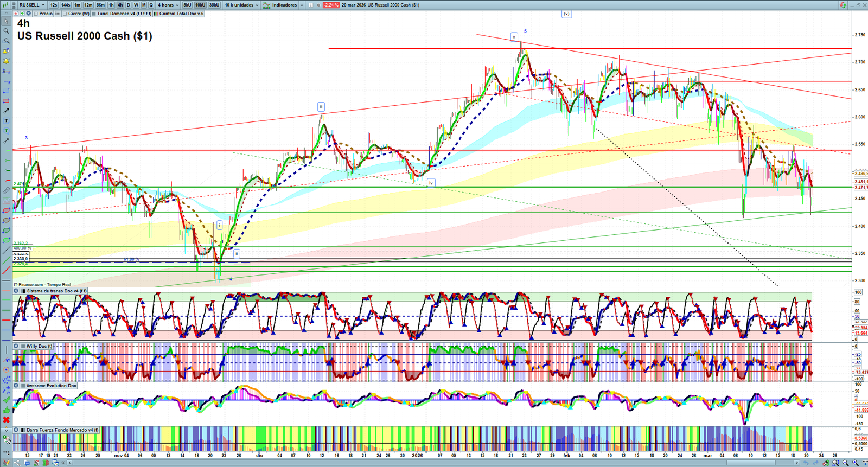This screenshot has width=868, height=467.
Task: Click the red X delete drawings icon
Action: coord(6,420)
